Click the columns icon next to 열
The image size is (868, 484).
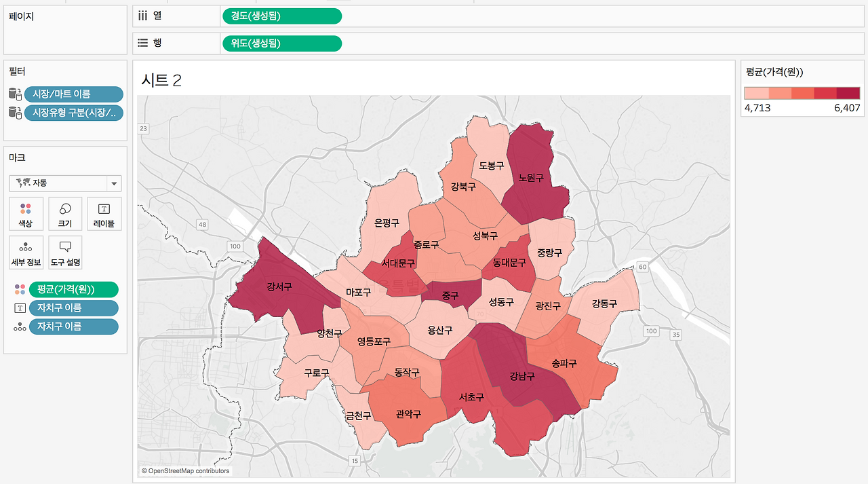pyautogui.click(x=142, y=16)
